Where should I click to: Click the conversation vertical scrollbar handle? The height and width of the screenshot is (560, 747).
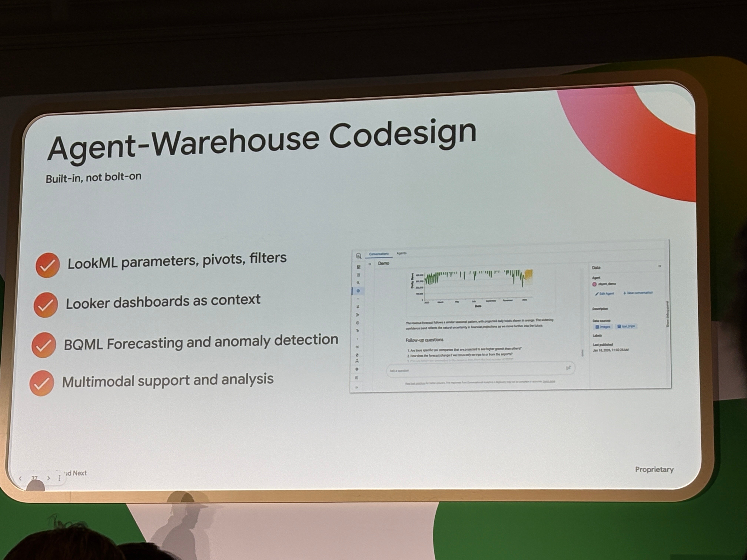(582, 353)
